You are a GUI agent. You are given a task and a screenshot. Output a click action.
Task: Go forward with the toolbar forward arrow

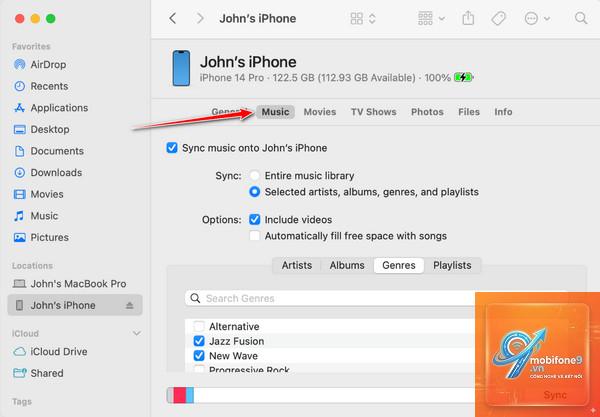(x=200, y=18)
